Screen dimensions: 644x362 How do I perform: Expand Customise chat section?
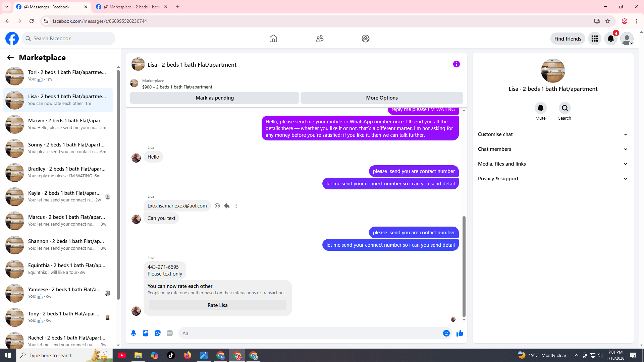[552, 134]
